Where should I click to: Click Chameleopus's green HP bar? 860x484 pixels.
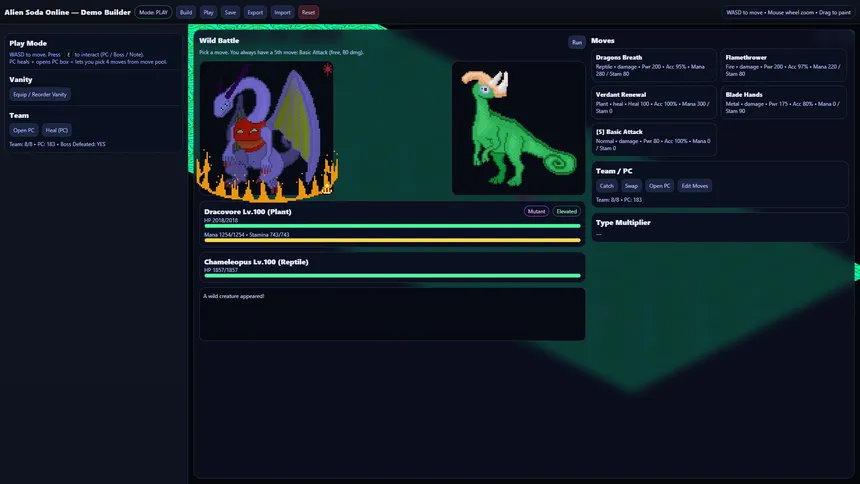click(x=392, y=275)
